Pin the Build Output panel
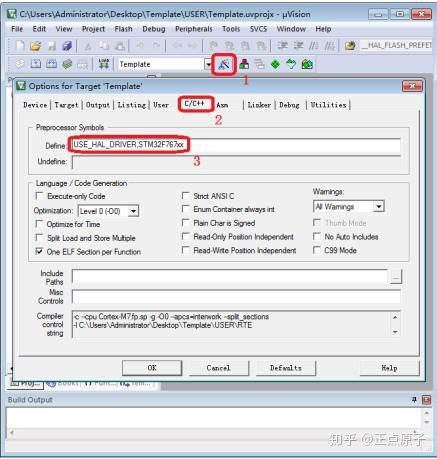The height and width of the screenshot is (459, 437). 414,399
